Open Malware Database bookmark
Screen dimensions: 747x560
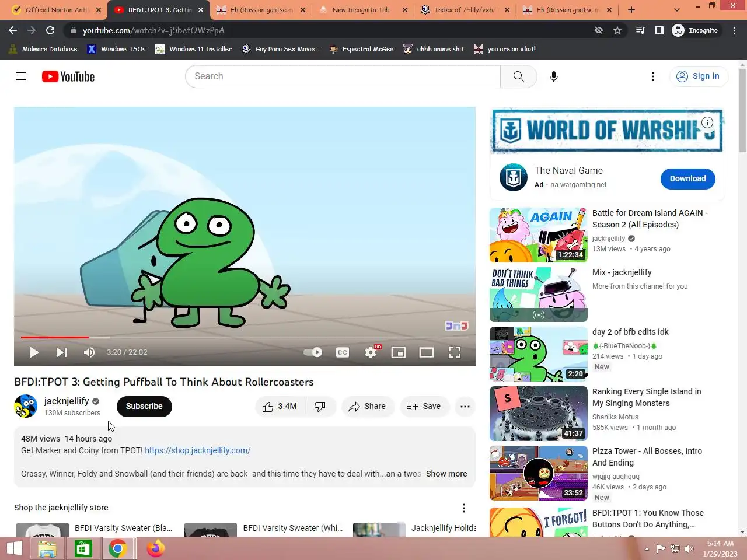43,49
